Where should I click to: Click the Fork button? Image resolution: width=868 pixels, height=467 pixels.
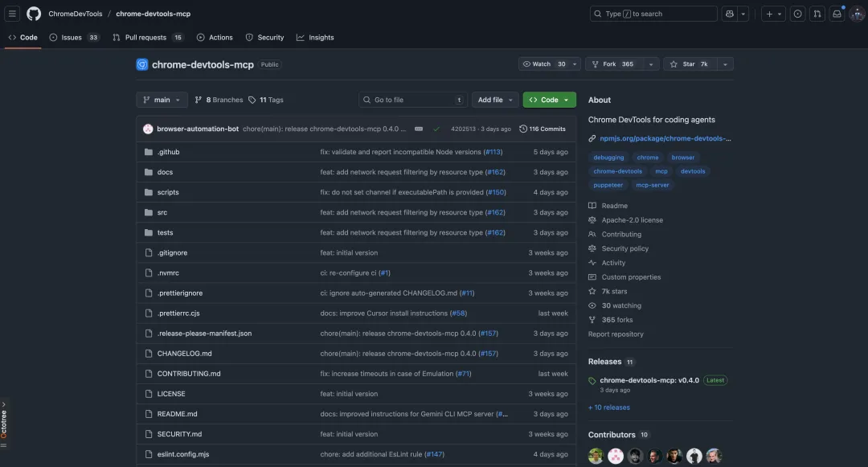click(x=612, y=64)
